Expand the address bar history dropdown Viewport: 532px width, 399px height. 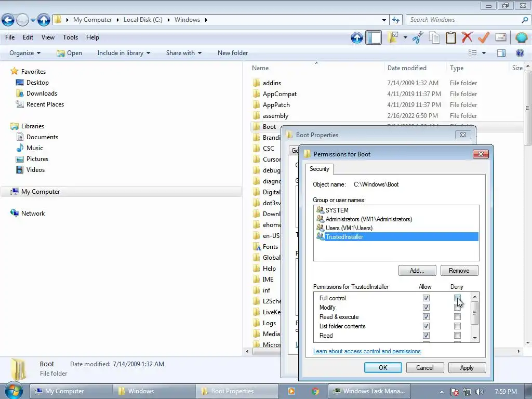tap(384, 20)
